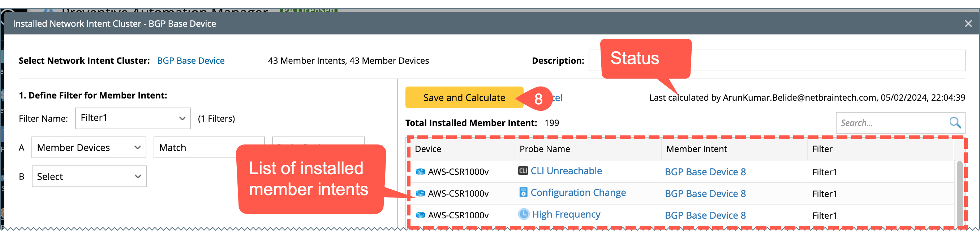Click the first AWS-CSR1000v device icon
This screenshot has height=231, width=980.
pos(420,172)
